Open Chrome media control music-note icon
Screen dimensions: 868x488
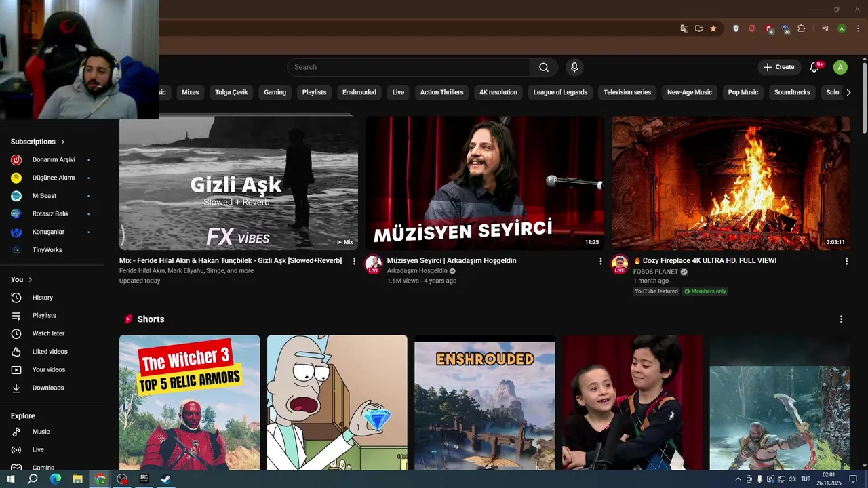click(825, 28)
